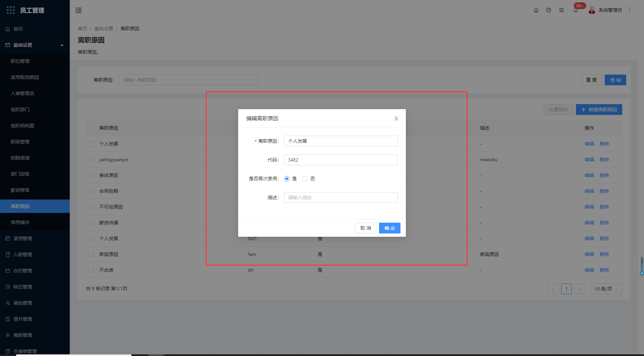Image resolution: width=644 pixels, height=356 pixels.
Task: Collapse the 基础设置 menu chevron
Action: tap(62, 45)
